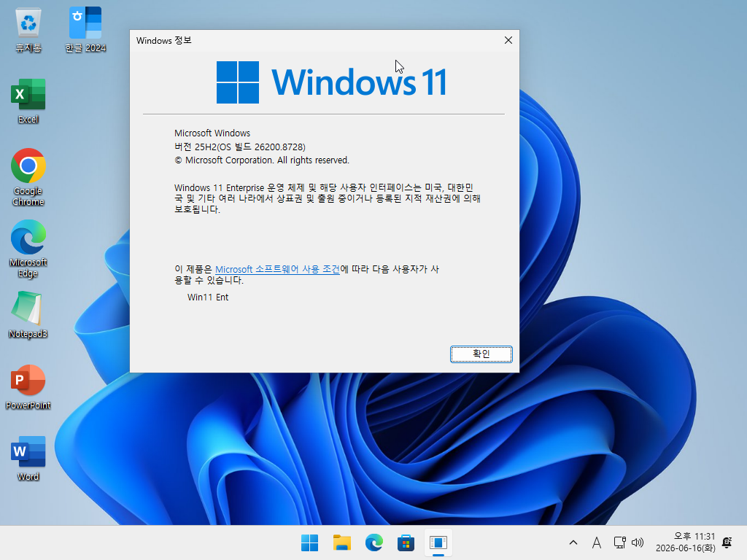This screenshot has width=747, height=560.
Task: Select the winver app taskbar icon
Action: (438, 542)
